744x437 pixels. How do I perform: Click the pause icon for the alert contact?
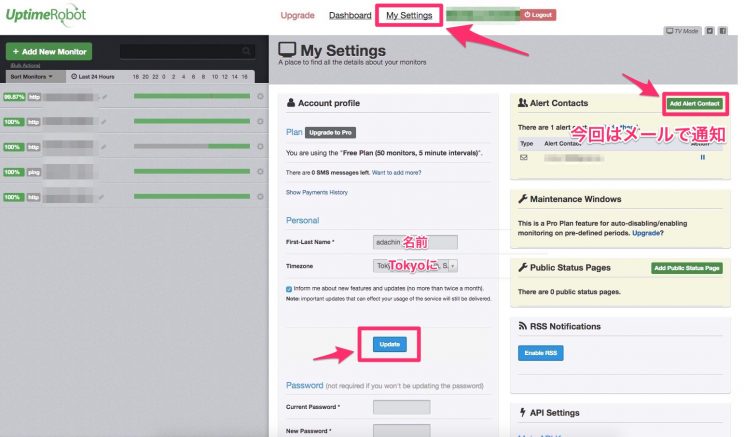tap(702, 157)
